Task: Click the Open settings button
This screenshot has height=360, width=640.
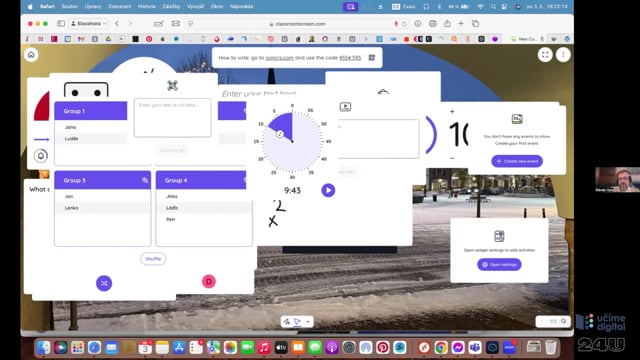Action: (499, 264)
